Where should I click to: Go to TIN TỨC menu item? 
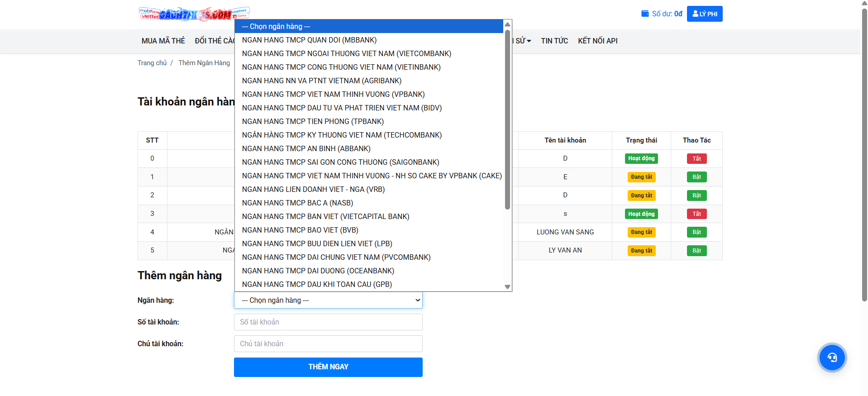554,41
